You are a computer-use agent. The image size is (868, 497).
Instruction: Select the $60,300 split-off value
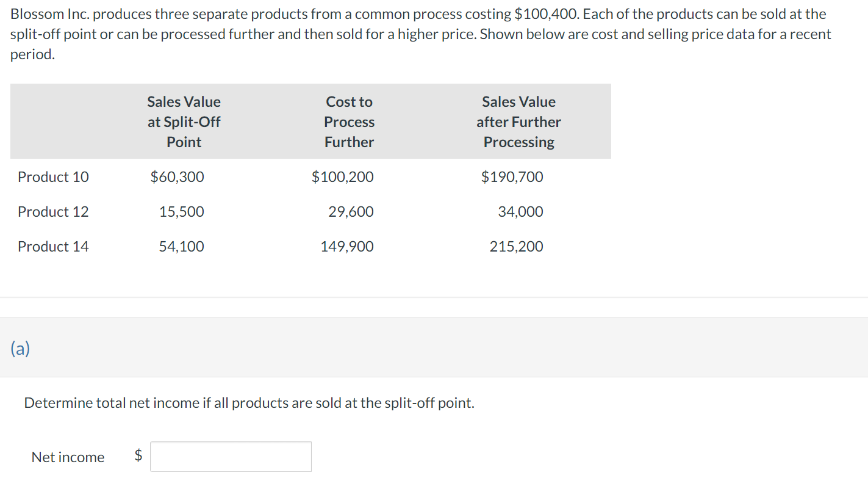178,177
